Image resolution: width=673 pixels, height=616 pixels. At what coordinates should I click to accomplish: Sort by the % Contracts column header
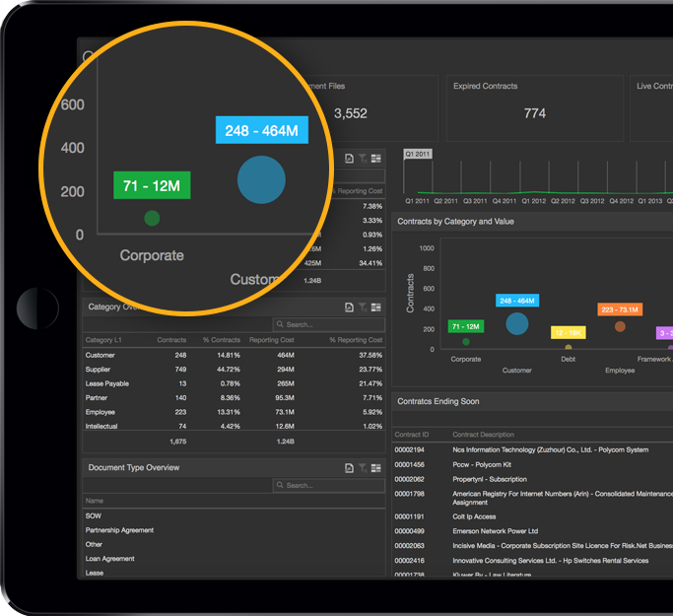(x=222, y=340)
